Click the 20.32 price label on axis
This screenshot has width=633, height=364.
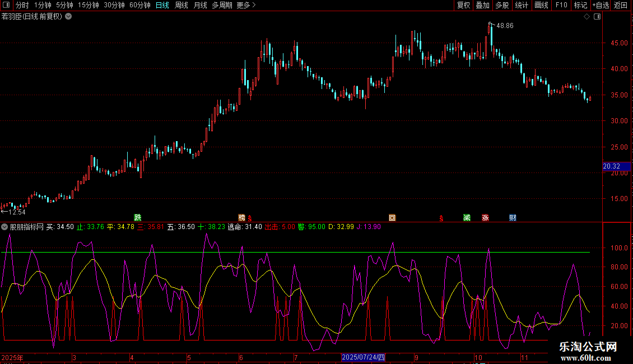(x=611, y=166)
